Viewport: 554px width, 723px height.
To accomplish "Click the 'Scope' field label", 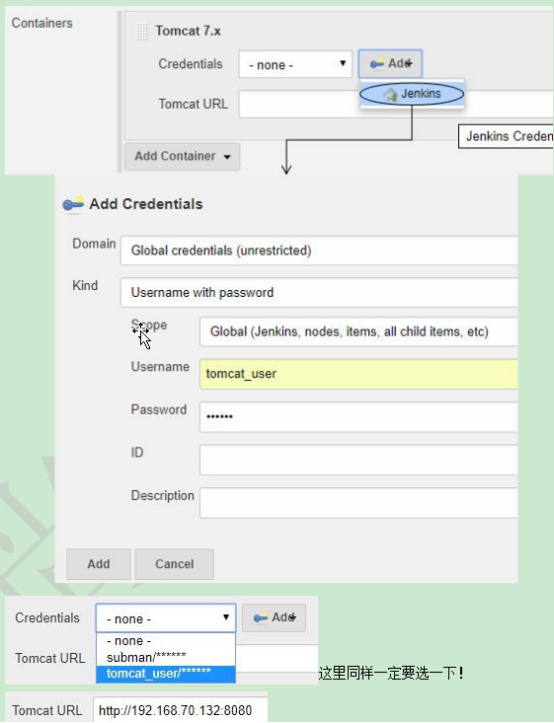I will tap(149, 325).
